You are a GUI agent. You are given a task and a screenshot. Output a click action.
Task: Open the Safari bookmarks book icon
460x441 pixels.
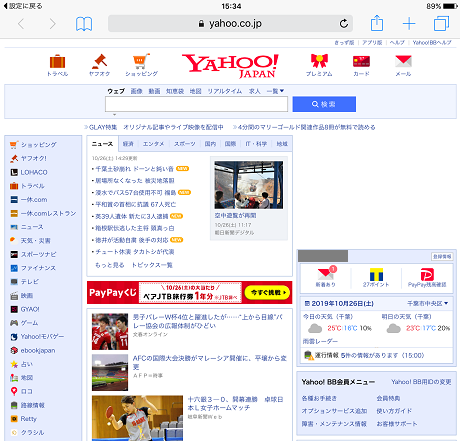[84, 24]
